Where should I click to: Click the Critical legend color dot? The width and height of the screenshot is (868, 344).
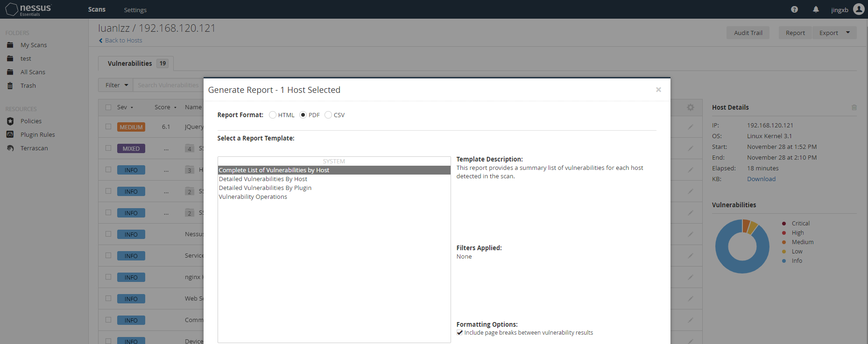click(784, 224)
